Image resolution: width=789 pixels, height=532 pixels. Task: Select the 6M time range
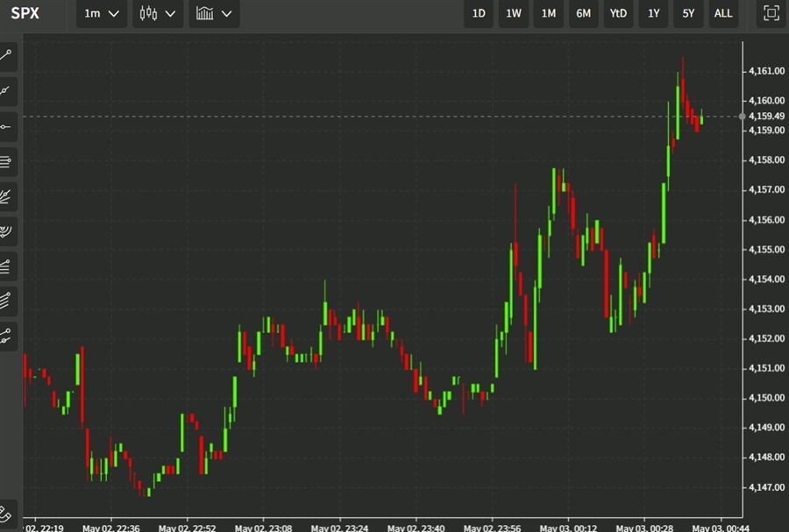[x=583, y=13]
